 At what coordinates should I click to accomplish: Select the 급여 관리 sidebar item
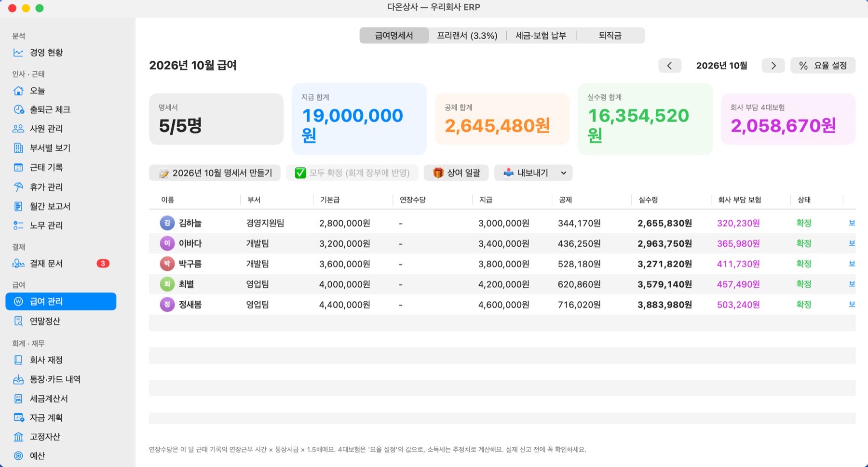point(61,302)
